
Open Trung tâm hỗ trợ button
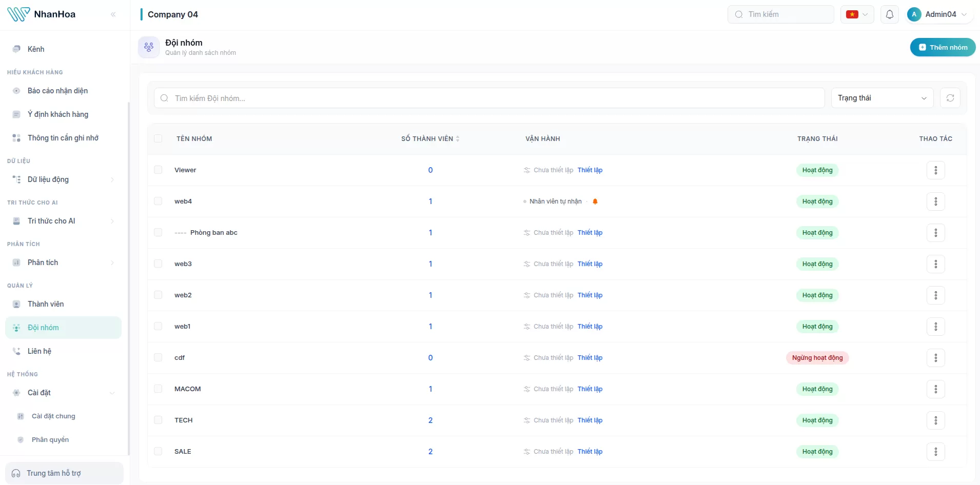click(x=64, y=473)
